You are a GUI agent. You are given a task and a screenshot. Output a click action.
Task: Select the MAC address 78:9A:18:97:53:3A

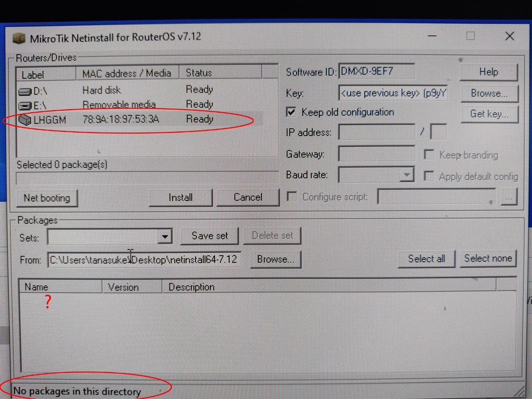click(x=121, y=119)
